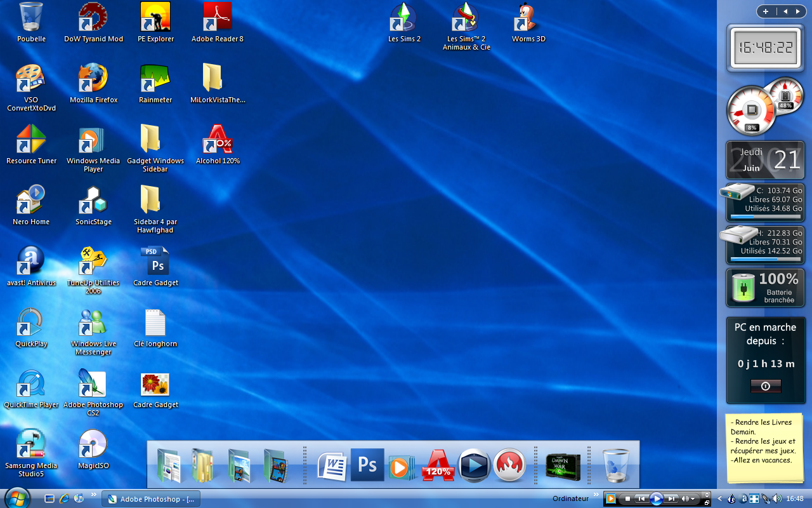The width and height of the screenshot is (812, 508).
Task: Open the Windows Start orb
Action: point(16,498)
